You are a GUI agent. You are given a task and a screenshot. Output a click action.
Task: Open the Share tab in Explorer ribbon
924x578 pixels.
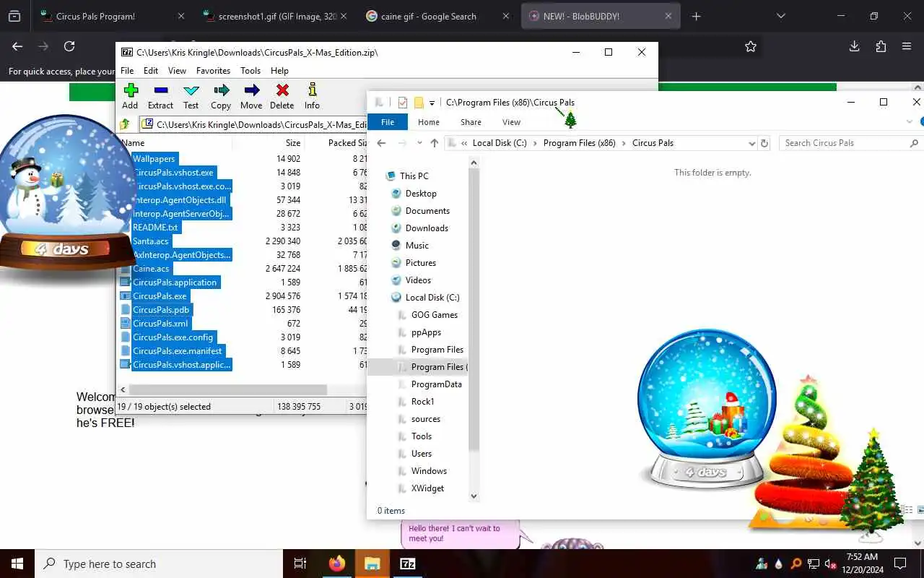471,122
